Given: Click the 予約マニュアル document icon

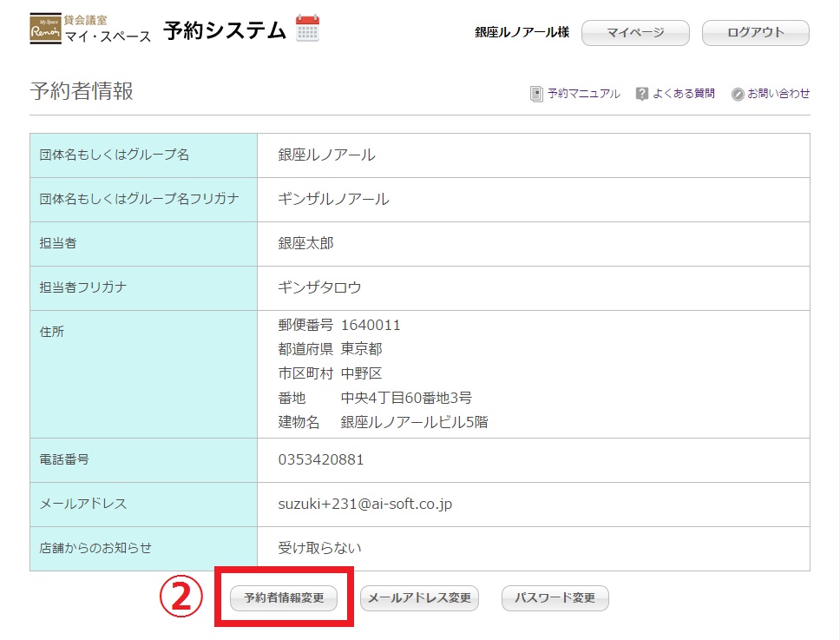Looking at the screenshot, I should (x=536, y=94).
